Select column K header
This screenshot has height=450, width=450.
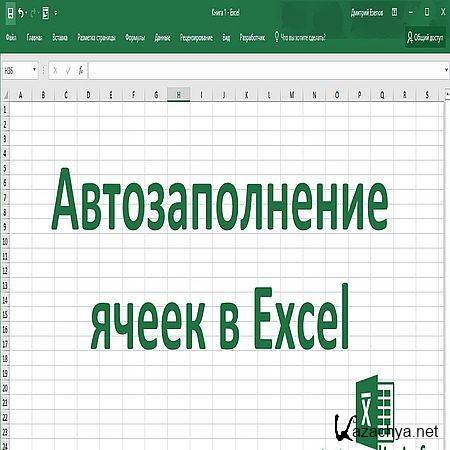[247, 95]
